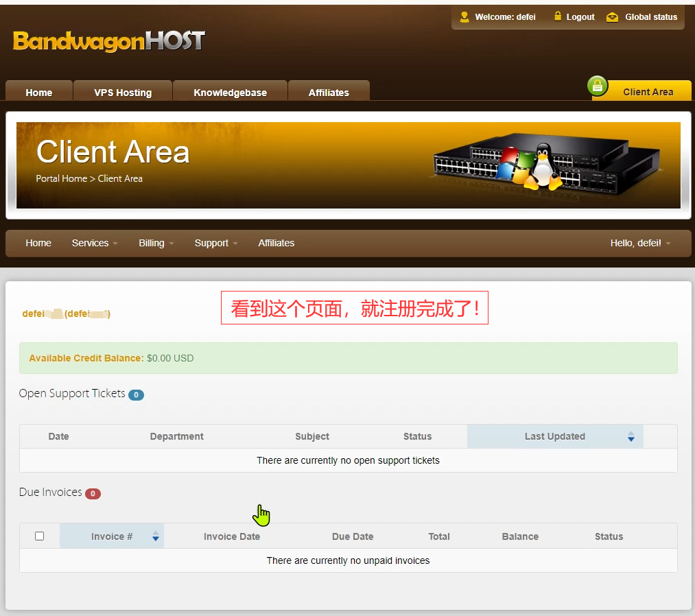Sort invoices by Total column

(x=439, y=536)
